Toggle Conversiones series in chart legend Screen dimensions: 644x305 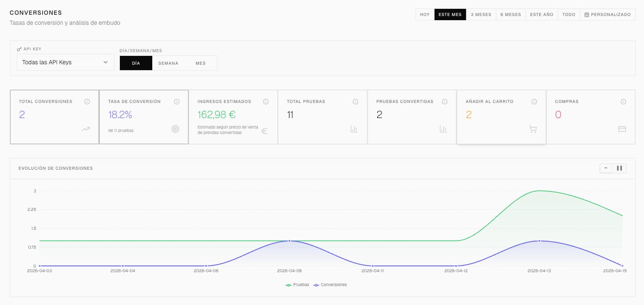click(330, 285)
